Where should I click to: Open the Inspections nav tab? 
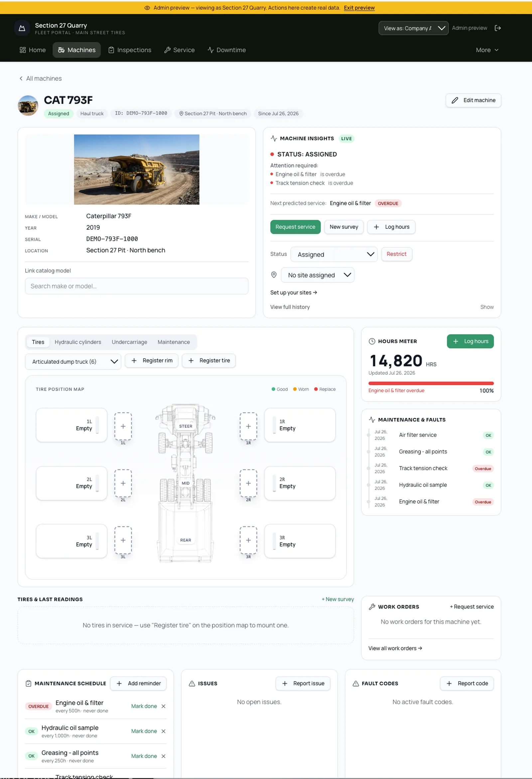click(130, 50)
